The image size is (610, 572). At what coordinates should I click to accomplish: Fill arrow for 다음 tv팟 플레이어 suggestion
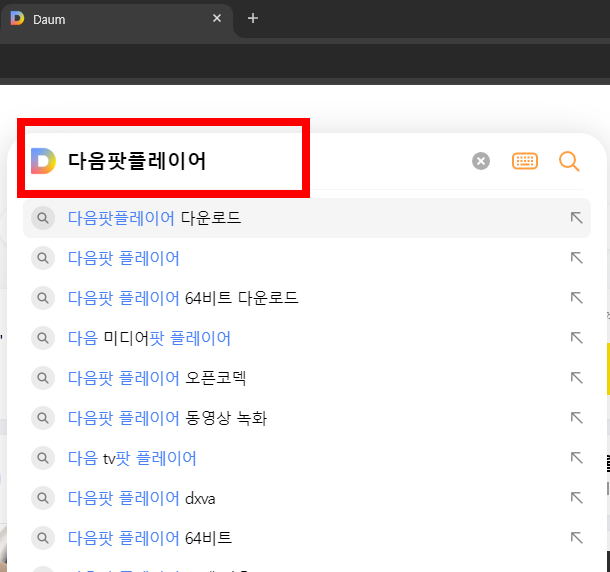click(x=577, y=458)
